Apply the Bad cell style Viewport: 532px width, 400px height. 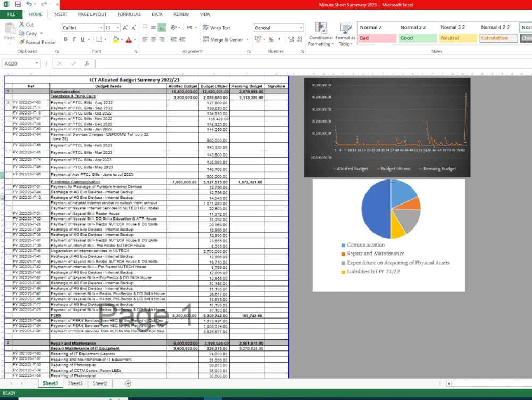point(377,38)
